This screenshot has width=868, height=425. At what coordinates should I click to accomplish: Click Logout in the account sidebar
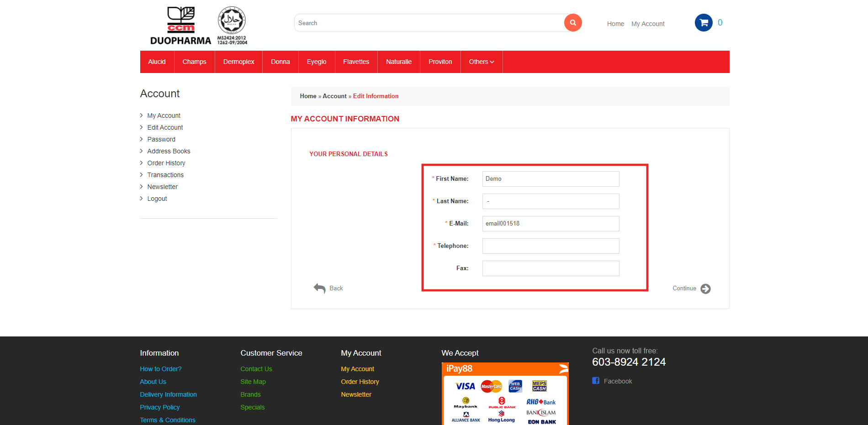coord(157,199)
